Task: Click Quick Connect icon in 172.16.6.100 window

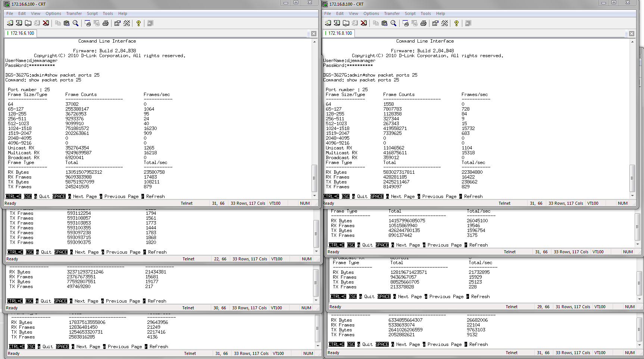Action: pos(19,23)
